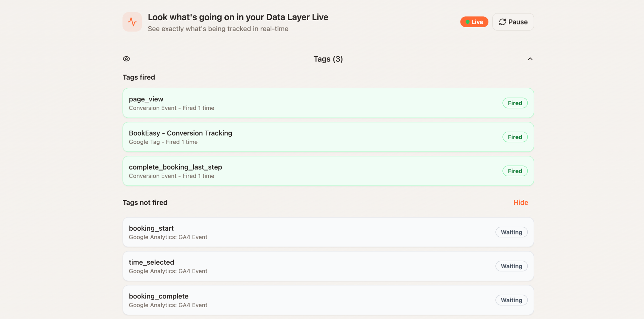Click the booking_start tag row
Image resolution: width=644 pixels, height=319 pixels.
coord(302,232)
